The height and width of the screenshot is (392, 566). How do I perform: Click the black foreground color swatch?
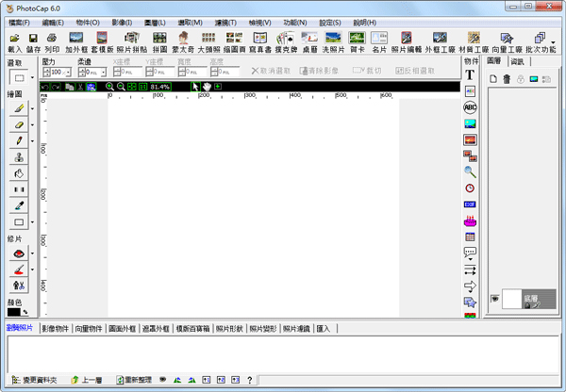(x=14, y=312)
